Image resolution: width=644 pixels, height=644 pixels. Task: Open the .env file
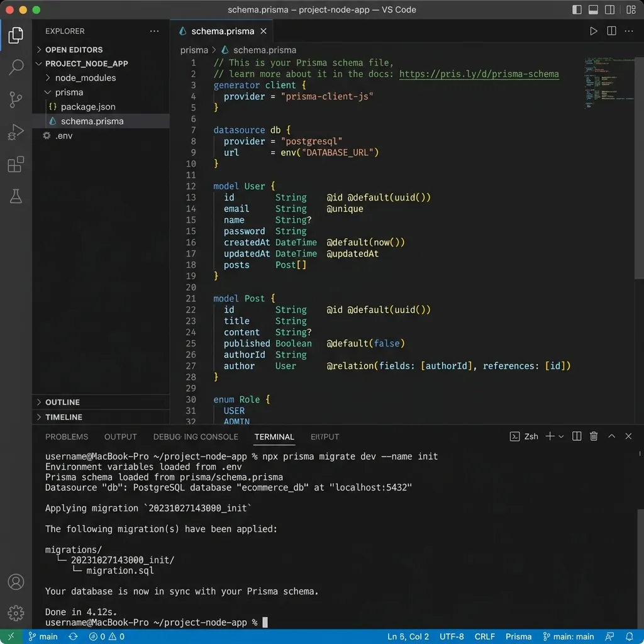pos(101,136)
